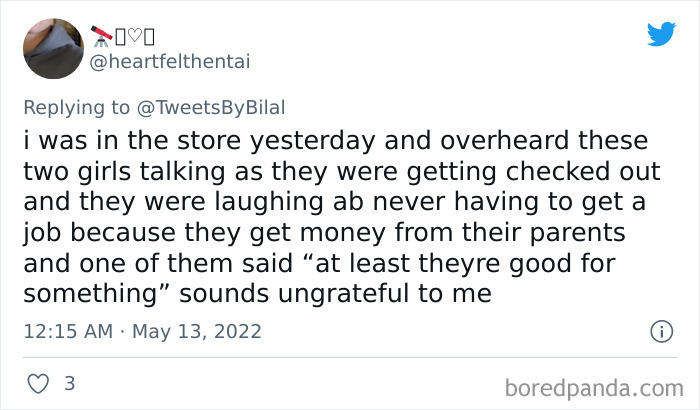Click the last box glyph in the display name
The height and width of the screenshot is (410, 700).
(151, 36)
